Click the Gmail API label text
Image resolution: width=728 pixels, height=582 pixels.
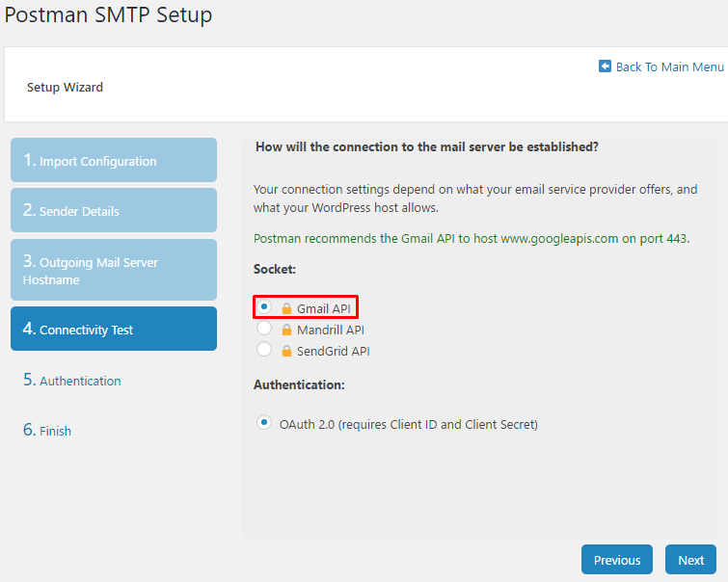[324, 308]
